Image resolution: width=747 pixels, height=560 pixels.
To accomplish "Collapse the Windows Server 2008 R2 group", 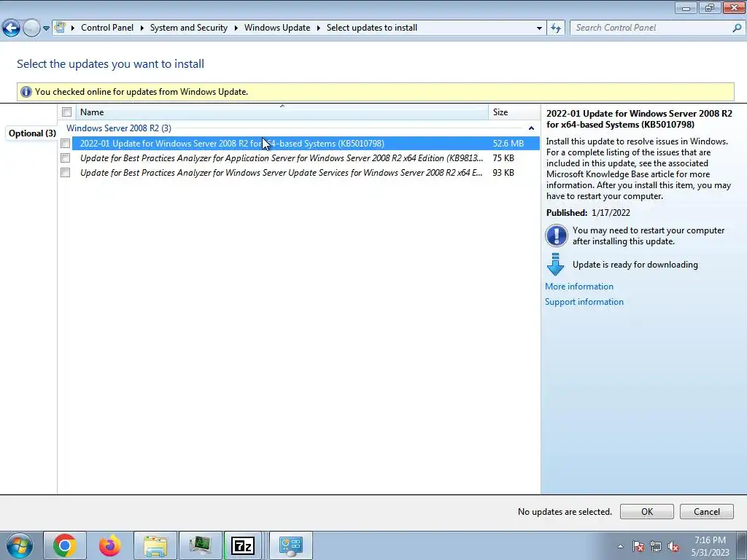I will tap(531, 128).
